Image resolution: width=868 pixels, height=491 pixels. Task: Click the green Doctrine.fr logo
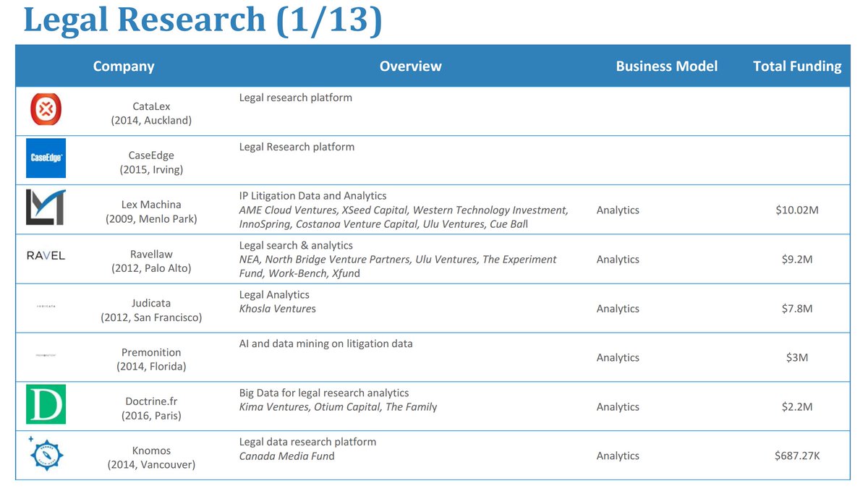45,405
